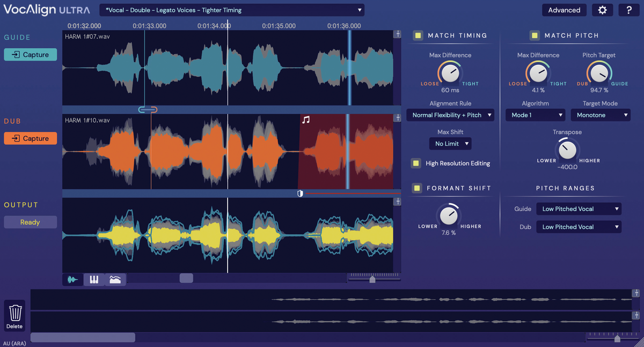This screenshot has height=347, width=644.
Task: Capture the Dub vocal
Action: (30, 138)
